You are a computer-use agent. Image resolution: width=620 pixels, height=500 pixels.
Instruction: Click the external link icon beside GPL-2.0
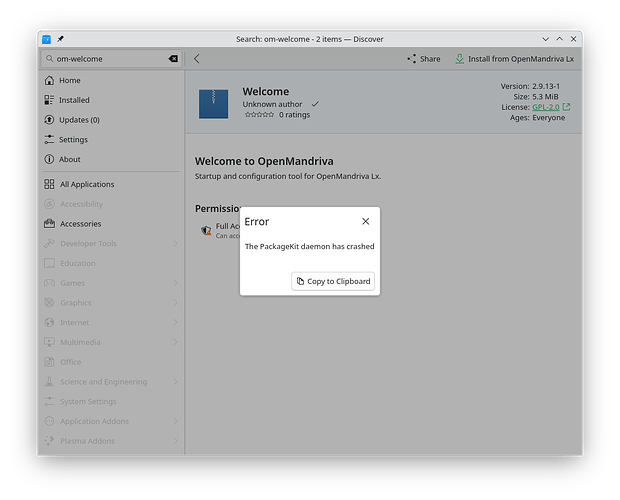coord(566,107)
